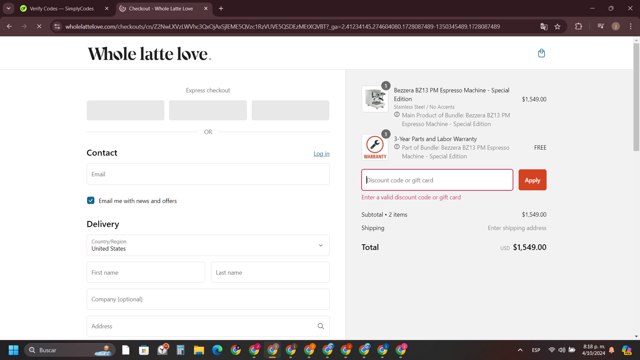Click the taskbar Buscar search box
The width and height of the screenshot is (640, 360).
tap(70, 350)
